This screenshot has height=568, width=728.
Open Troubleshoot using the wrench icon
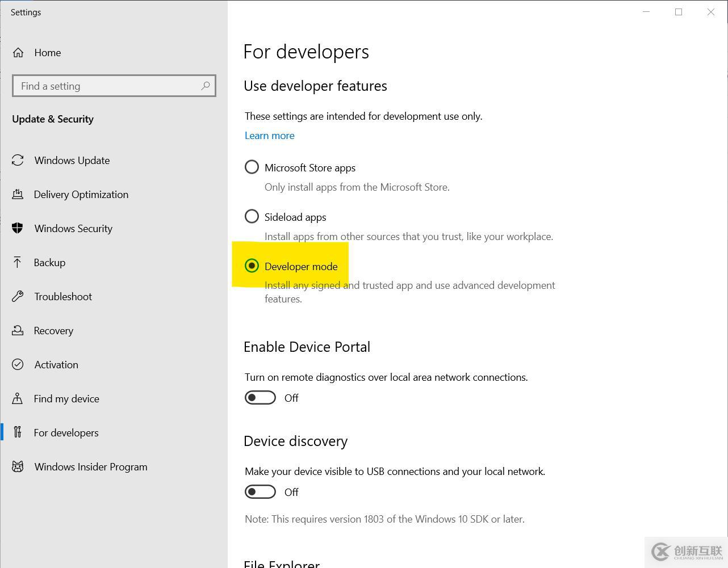tap(18, 296)
